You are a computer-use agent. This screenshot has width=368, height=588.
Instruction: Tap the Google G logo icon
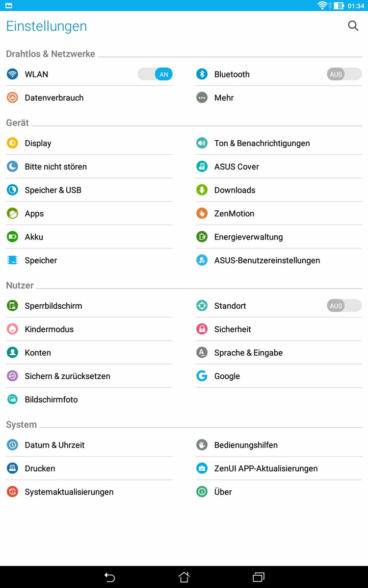[x=202, y=376]
